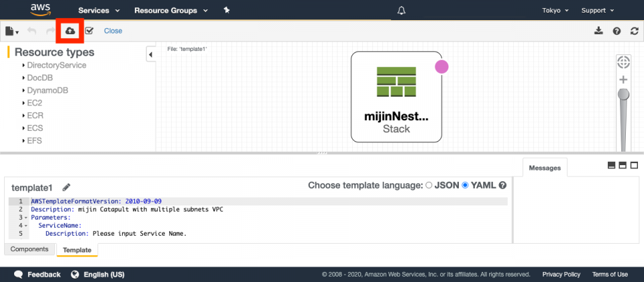Screen dimensions: 644x282
Task: Click line 1 AWSTemplateFormatVersion in editor
Action: pyautogui.click(x=97, y=201)
